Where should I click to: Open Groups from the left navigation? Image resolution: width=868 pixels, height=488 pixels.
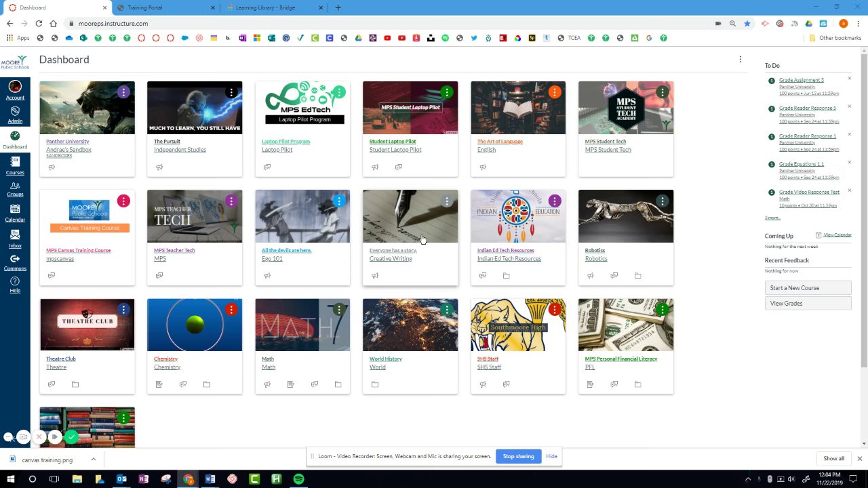15,189
